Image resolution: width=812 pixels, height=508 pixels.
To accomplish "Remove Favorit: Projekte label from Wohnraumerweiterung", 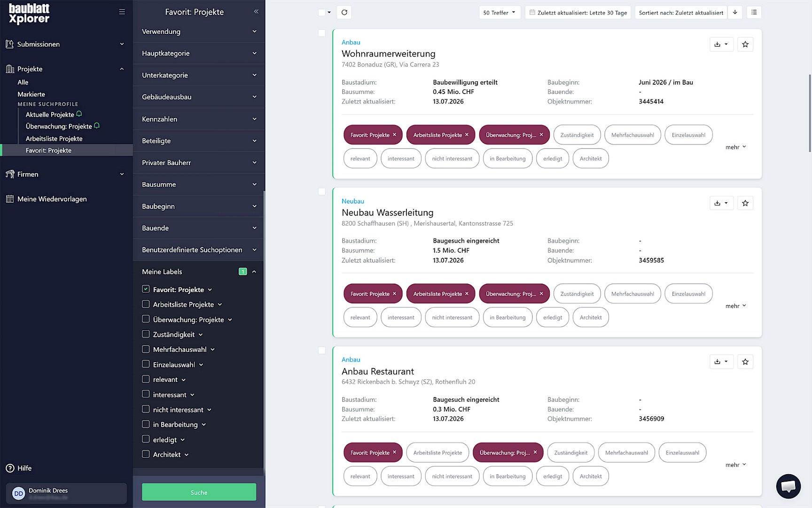I will (x=395, y=135).
